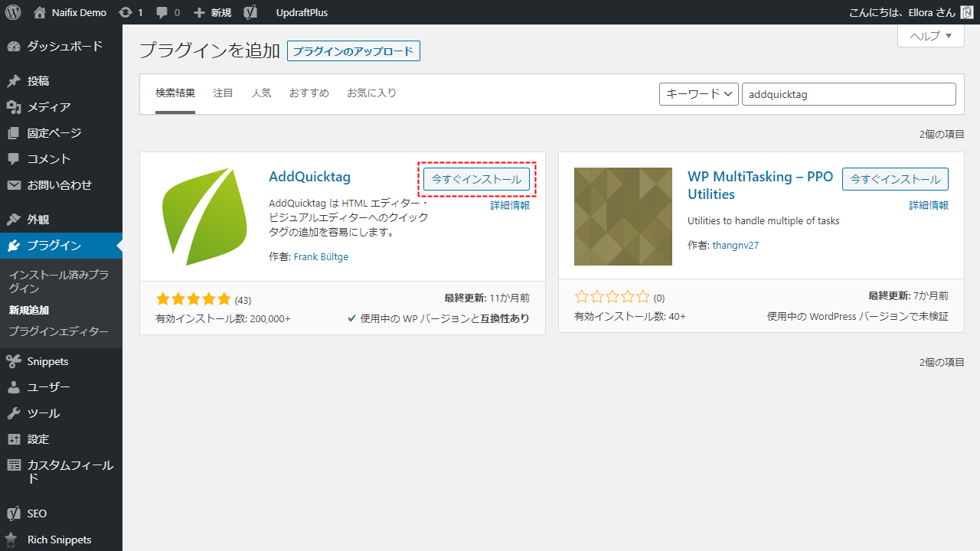Open the Naifix Demo site home icon

(x=40, y=12)
